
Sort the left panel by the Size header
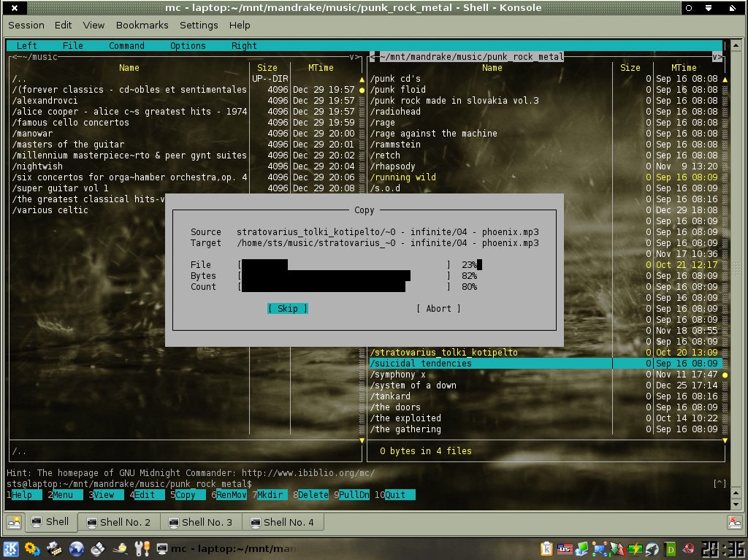pos(267,68)
